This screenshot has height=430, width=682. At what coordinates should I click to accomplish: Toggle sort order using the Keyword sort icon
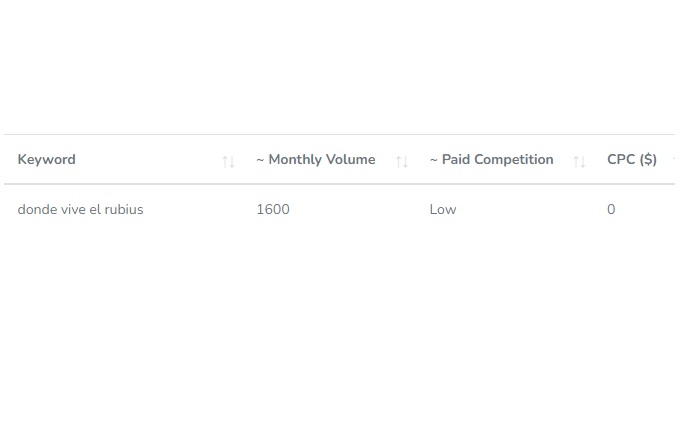(x=228, y=161)
